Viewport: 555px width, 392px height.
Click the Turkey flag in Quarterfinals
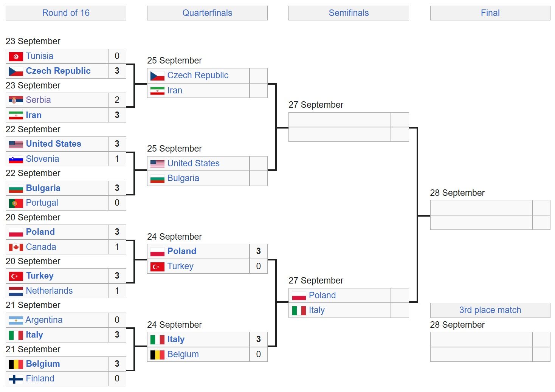pos(157,267)
